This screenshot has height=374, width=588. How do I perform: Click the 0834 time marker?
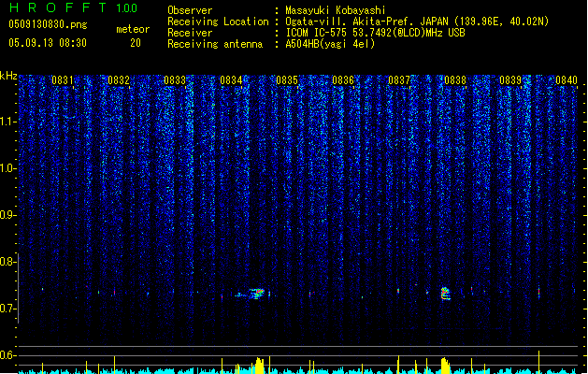(231, 80)
